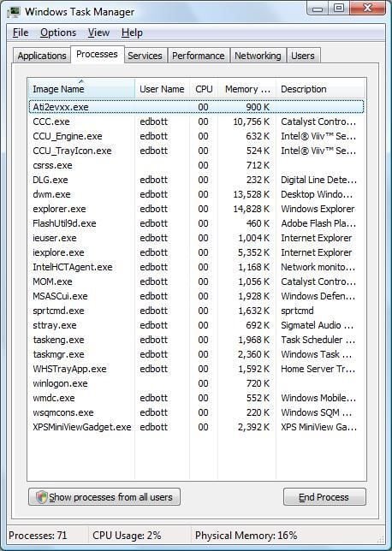Select the iexplore.exe process
This screenshot has width=392, height=551.
click(x=196, y=252)
